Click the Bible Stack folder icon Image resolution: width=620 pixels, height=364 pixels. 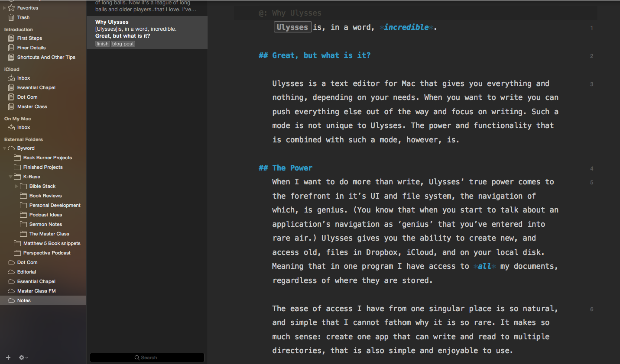23,186
